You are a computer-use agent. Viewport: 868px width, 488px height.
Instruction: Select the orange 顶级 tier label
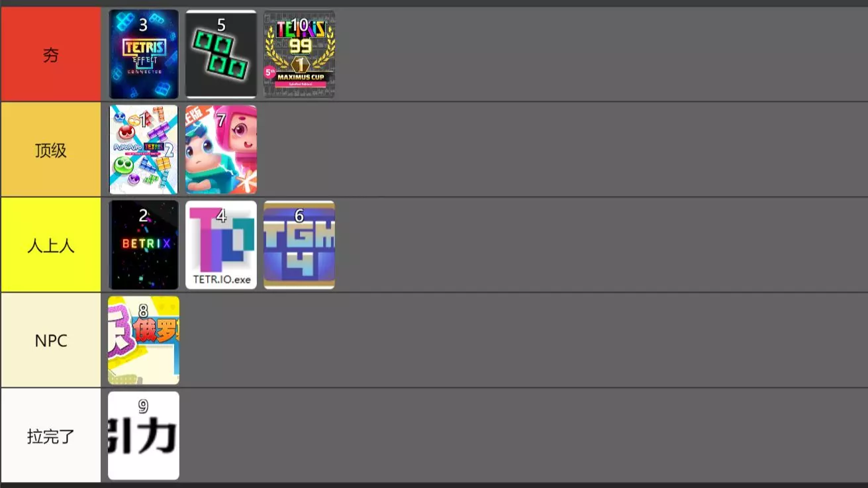50,150
